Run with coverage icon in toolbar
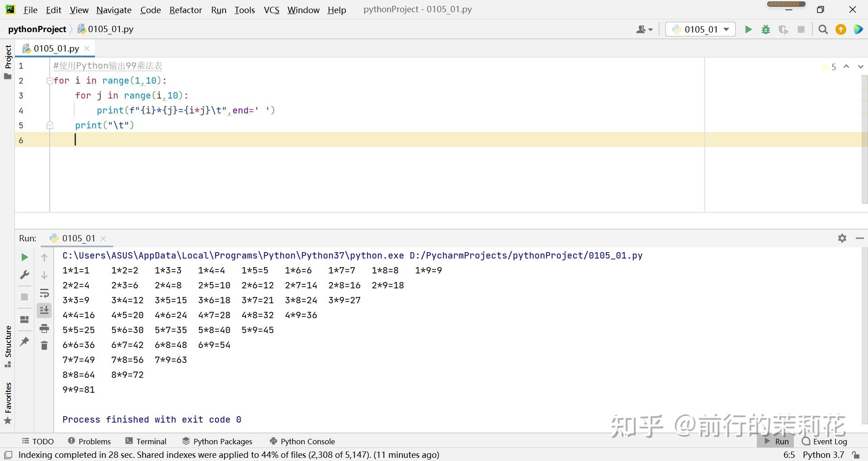Screen dimensions: 868x461 pos(783,29)
